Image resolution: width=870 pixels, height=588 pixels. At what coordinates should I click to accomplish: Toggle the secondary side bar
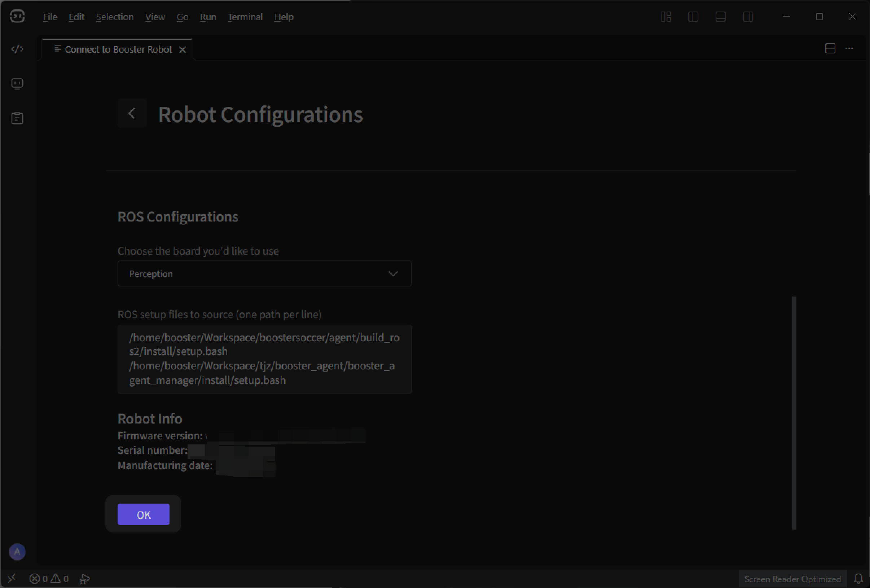point(748,17)
